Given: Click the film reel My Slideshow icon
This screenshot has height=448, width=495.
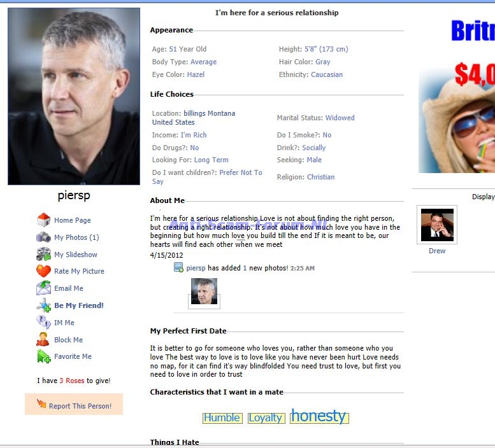Looking at the screenshot, I should coord(43,254).
